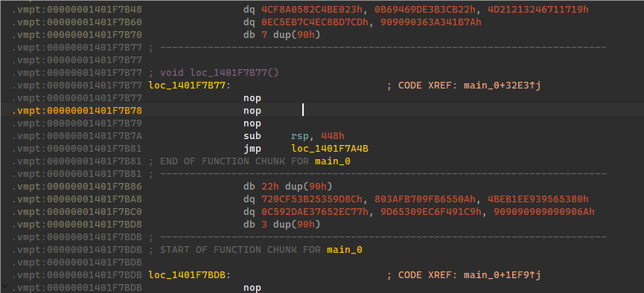Select the loc_1401F7BDB: label

(189, 275)
